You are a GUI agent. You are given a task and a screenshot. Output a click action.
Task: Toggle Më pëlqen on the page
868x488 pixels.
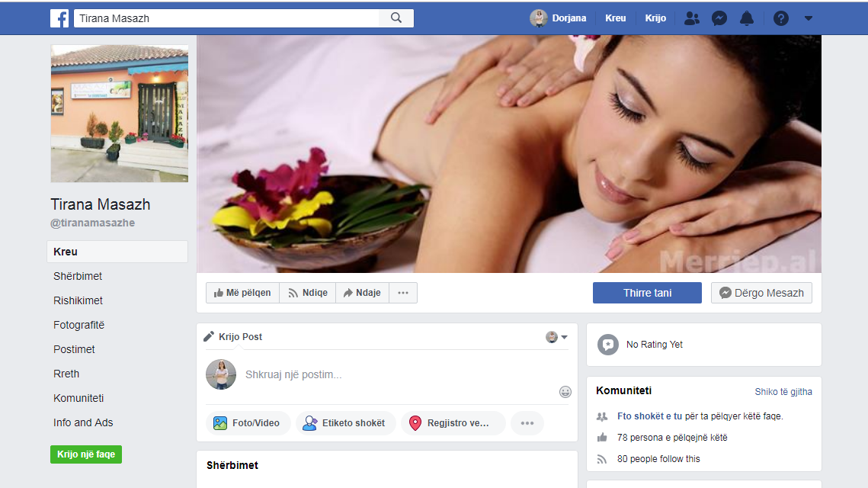(242, 293)
